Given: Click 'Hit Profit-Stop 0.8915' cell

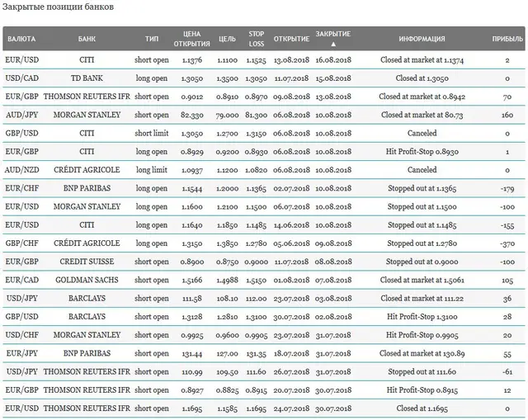Looking at the screenshot, I should tap(422, 390).
